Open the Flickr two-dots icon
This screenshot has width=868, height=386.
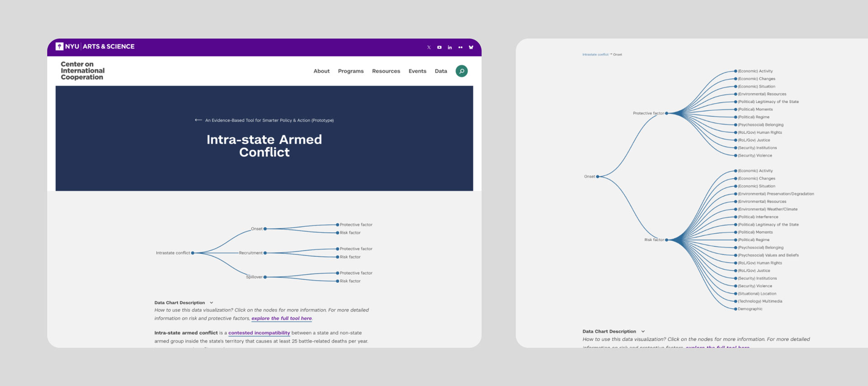460,48
